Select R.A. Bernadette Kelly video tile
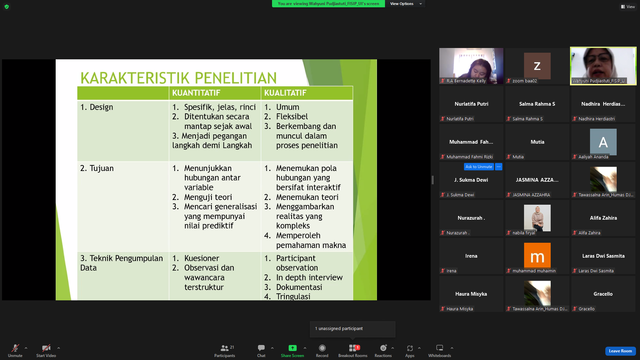The height and width of the screenshot is (360, 640). pyautogui.click(x=471, y=66)
